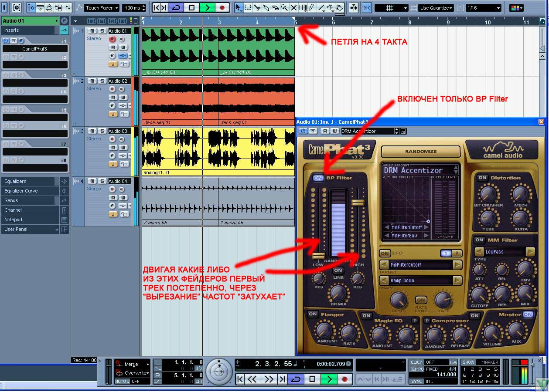The height and width of the screenshot is (392, 549).
Task: Click Play in the bottom transport panel
Action: click(x=329, y=379)
